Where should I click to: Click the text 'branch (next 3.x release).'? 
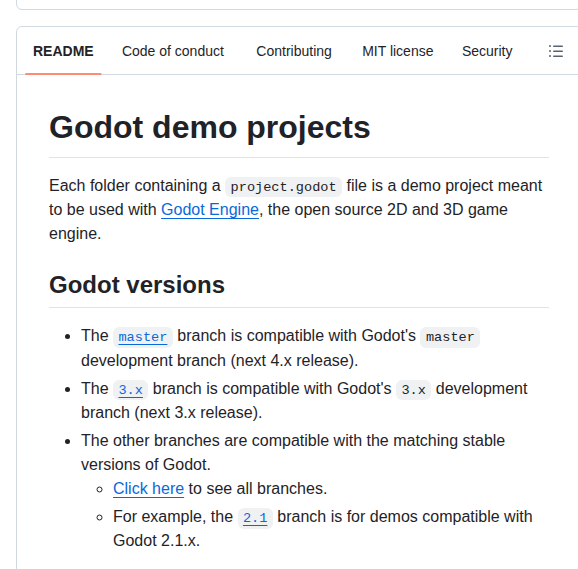171,413
